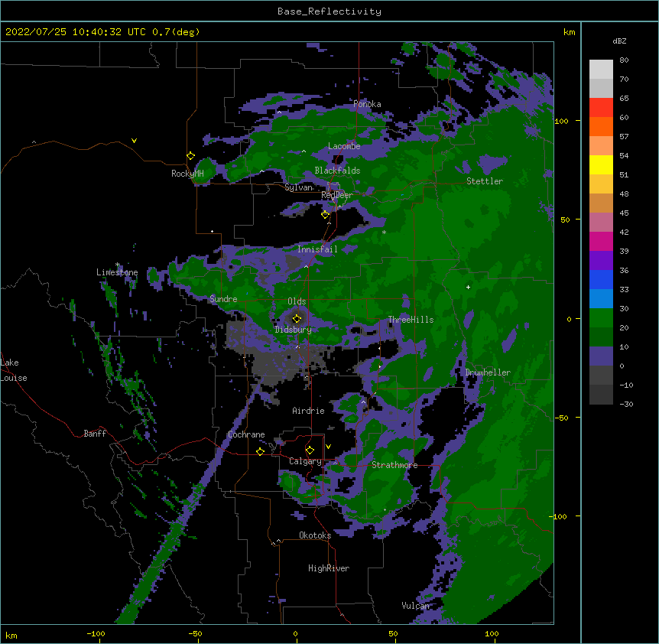The image size is (659, 644).
Task: Click the HighRiver city label
Action: pos(329,568)
